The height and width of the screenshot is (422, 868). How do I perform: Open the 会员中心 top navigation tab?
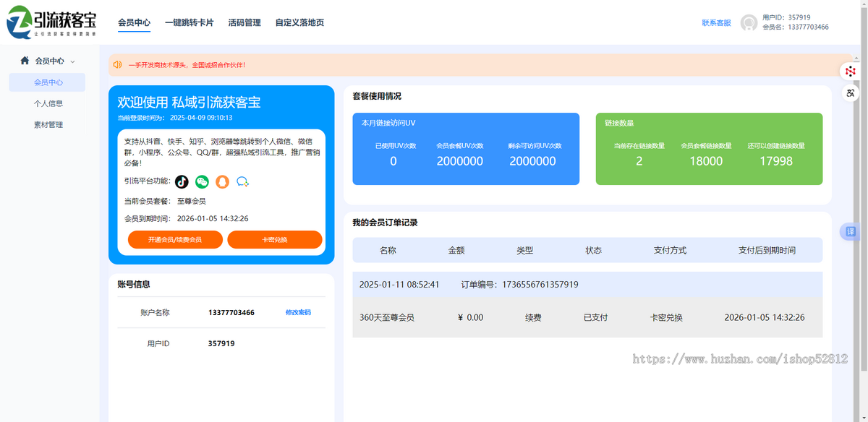click(x=134, y=22)
